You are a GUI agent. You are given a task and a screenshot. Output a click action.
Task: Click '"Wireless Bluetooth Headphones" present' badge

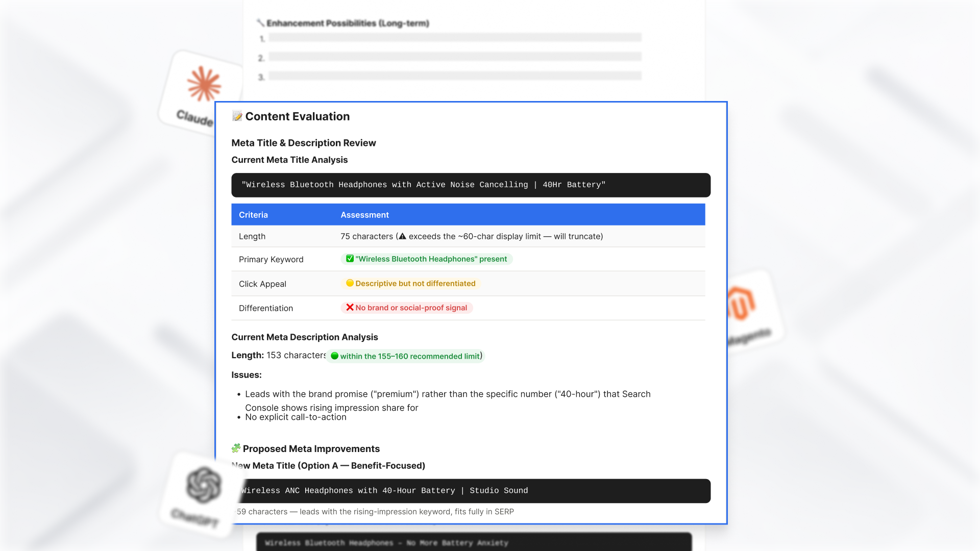427,259
